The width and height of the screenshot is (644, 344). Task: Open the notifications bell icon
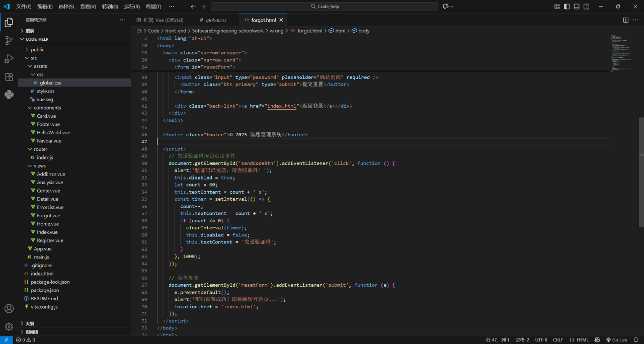click(x=636, y=340)
